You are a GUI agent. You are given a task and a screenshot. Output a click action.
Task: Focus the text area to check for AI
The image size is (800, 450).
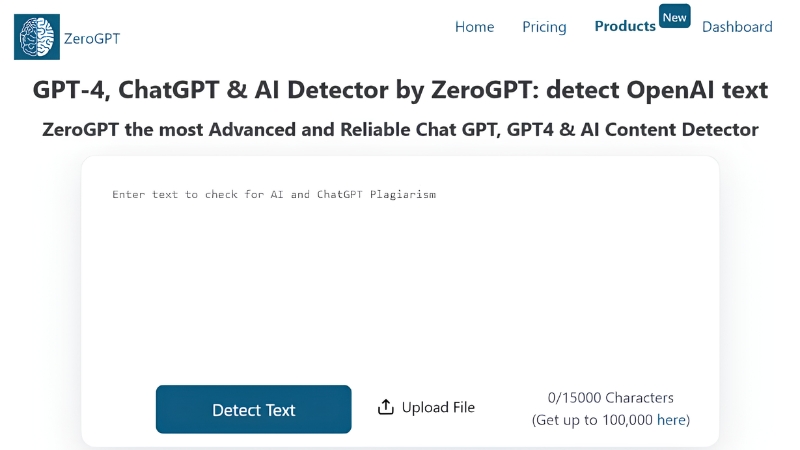click(x=400, y=276)
